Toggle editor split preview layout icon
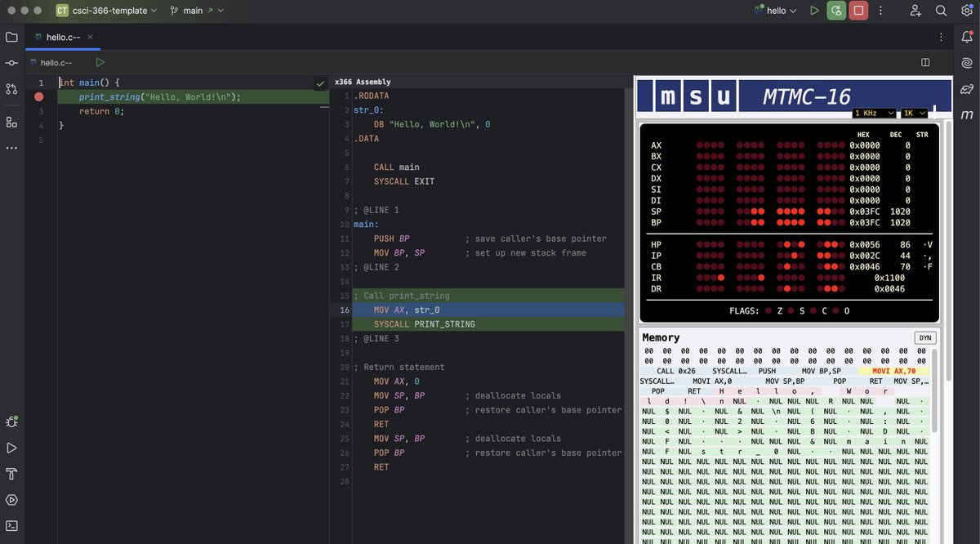 (x=925, y=62)
